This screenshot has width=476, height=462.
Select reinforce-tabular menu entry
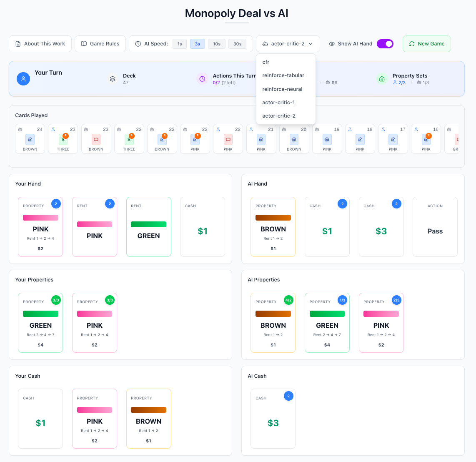point(283,75)
